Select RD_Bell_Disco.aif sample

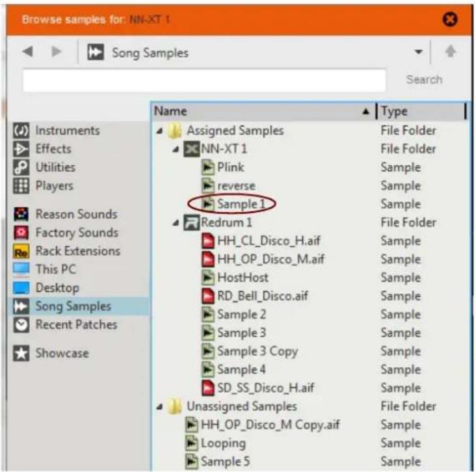tap(263, 296)
